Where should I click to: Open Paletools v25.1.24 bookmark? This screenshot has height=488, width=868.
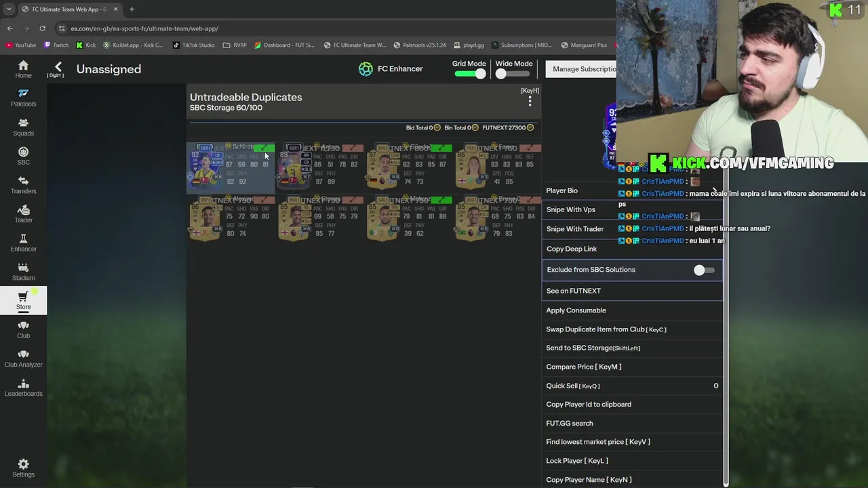[419, 45]
